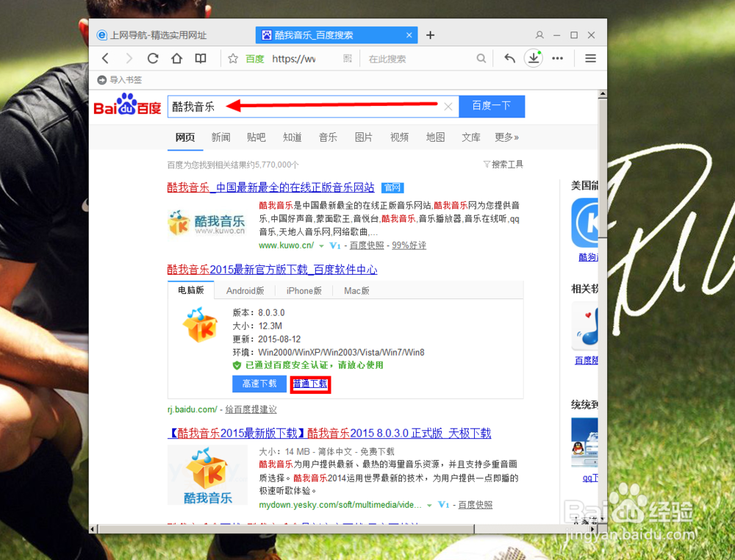
Task: Select the 文库 category tab
Action: [470, 137]
